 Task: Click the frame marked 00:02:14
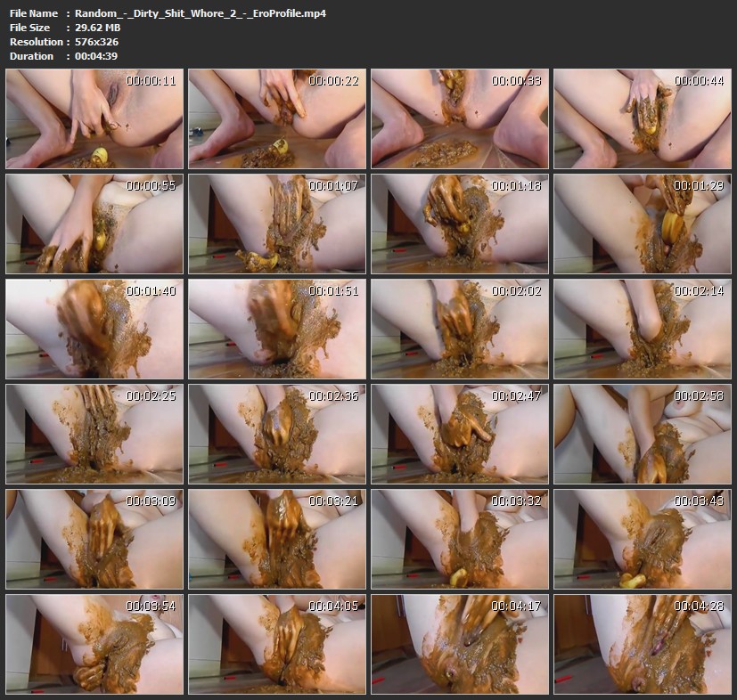(642, 329)
